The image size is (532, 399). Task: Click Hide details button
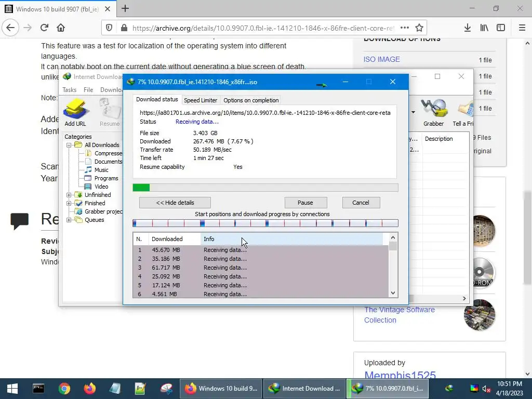pyautogui.click(x=175, y=203)
